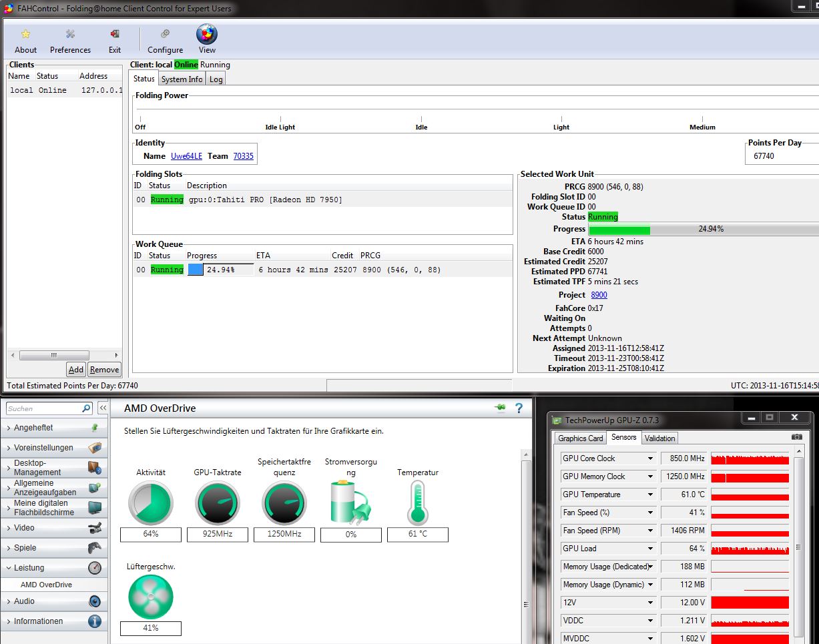Open GPU Core Clock sensor dropdown
This screenshot has width=819, height=644.
[650, 458]
